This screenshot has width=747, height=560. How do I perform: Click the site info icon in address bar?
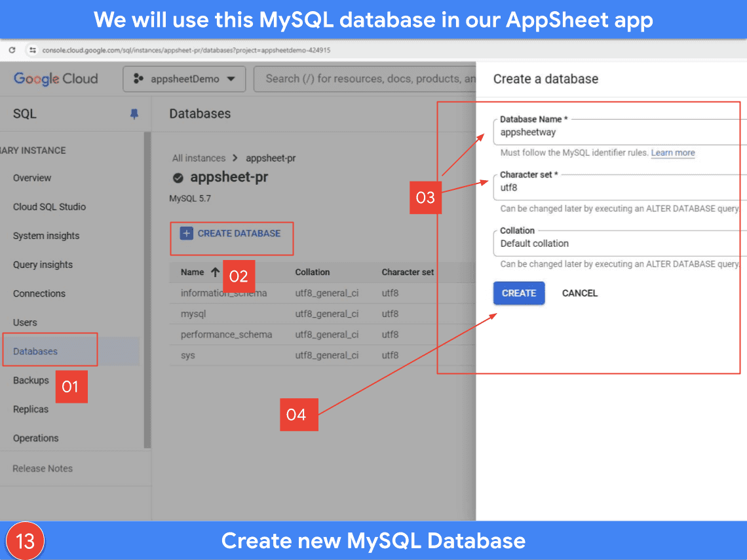(32, 50)
